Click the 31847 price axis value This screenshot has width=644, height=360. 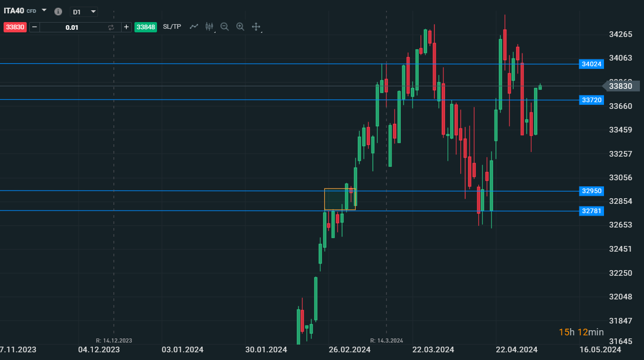click(620, 321)
